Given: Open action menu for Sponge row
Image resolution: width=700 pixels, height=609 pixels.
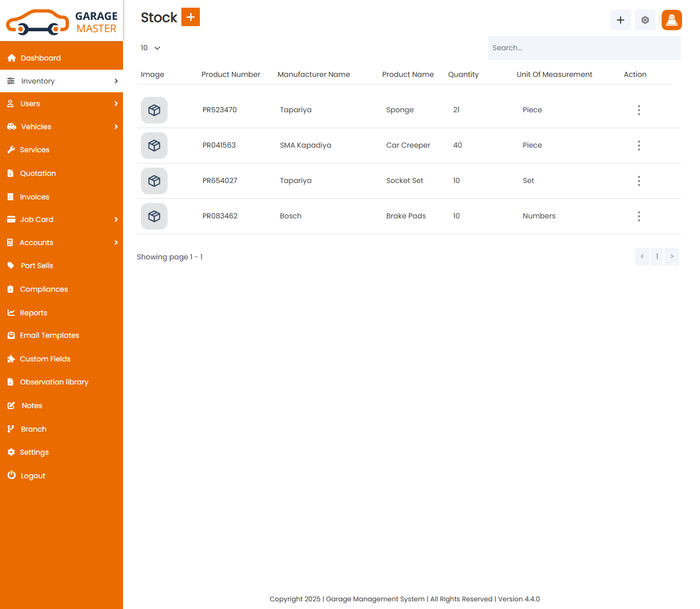Looking at the screenshot, I should [x=639, y=110].
